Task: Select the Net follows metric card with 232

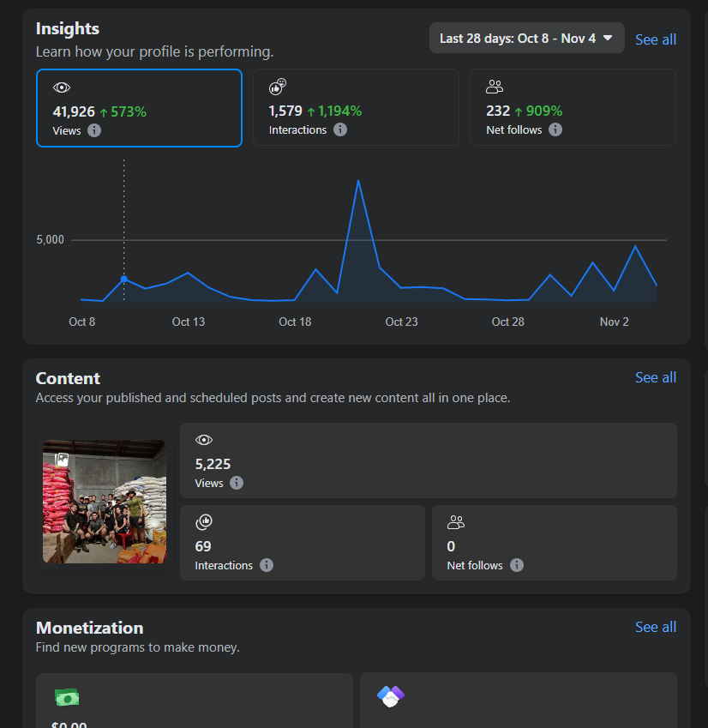Action: 573,108
